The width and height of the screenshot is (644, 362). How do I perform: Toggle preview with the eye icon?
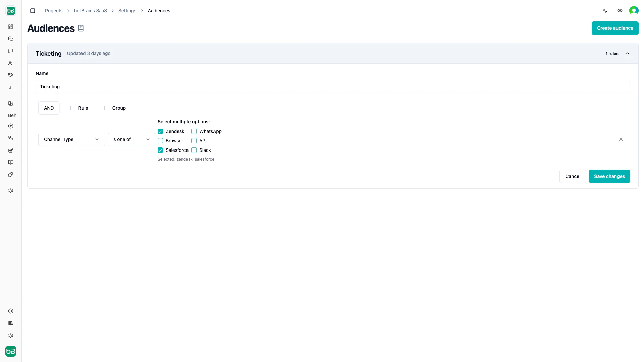(620, 11)
